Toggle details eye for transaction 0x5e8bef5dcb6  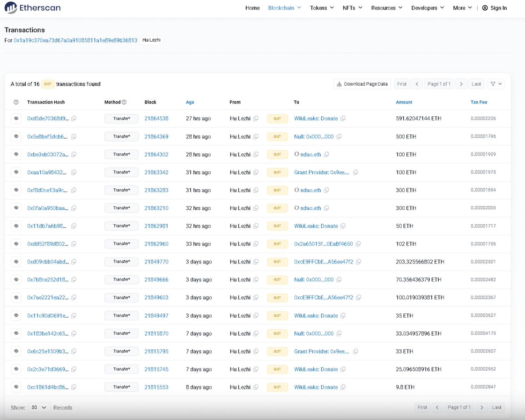pyautogui.click(x=16, y=136)
